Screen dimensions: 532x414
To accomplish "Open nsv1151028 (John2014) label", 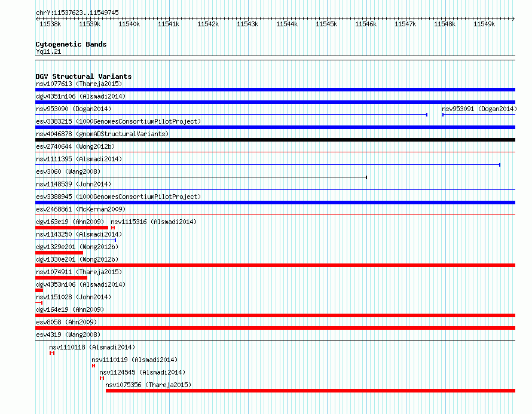I will pos(74,297).
